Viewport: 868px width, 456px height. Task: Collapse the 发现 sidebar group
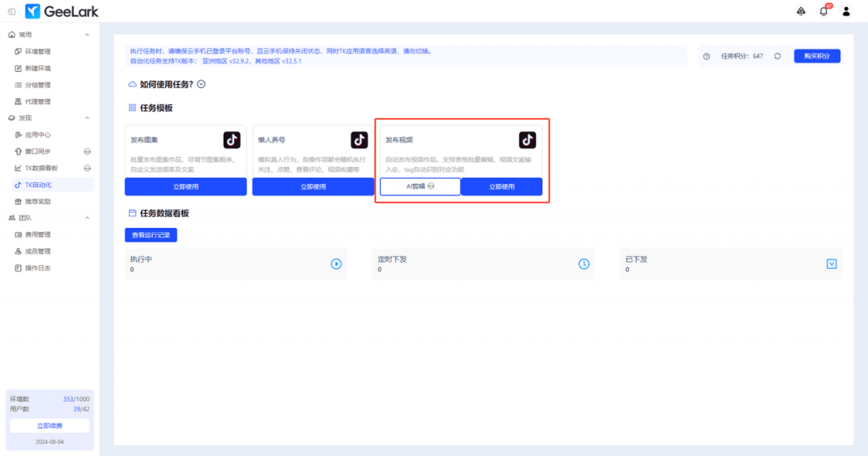tap(87, 118)
